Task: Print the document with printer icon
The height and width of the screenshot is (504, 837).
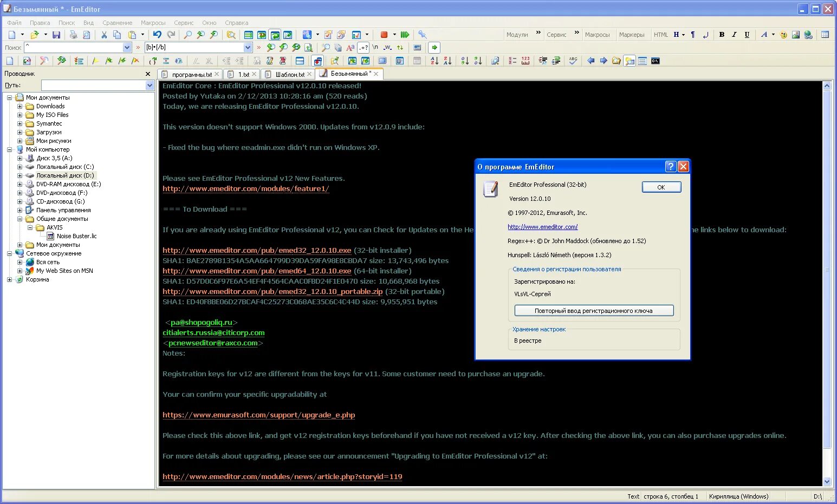Action: point(73,35)
